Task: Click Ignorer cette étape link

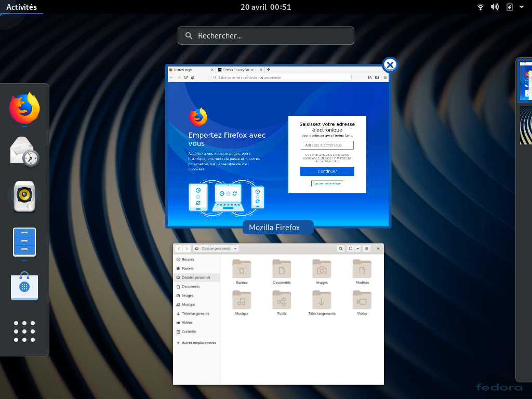Action: (x=327, y=183)
